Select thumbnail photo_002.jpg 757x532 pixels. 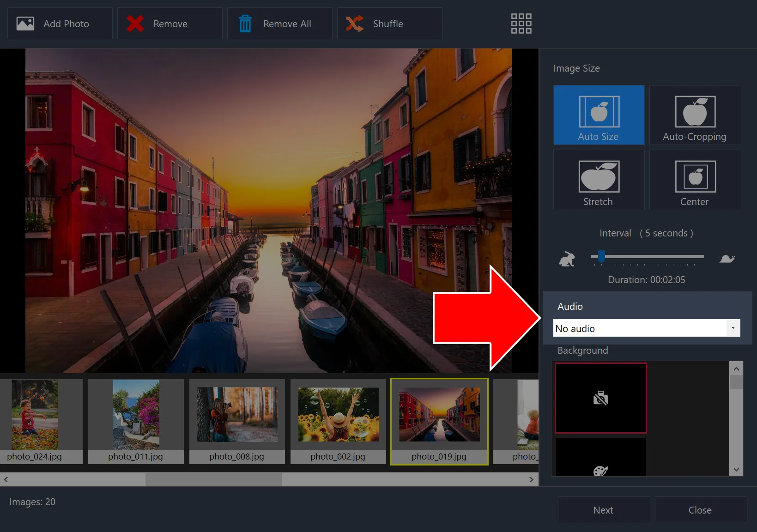click(338, 421)
